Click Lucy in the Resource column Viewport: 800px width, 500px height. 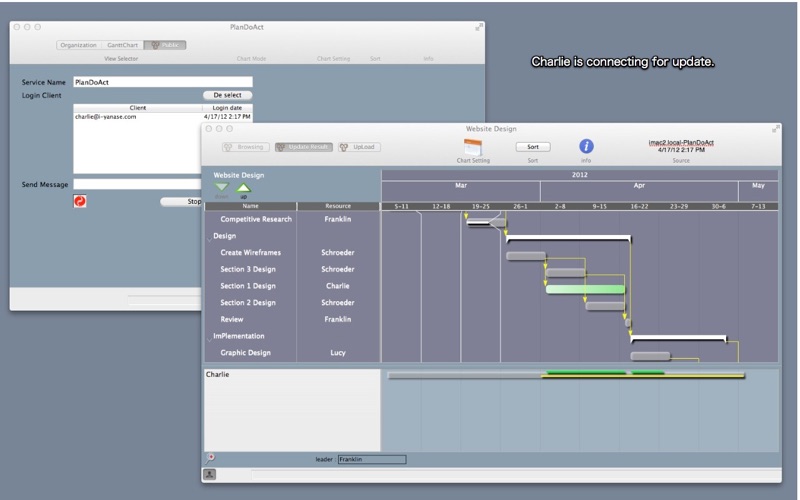(x=338, y=353)
